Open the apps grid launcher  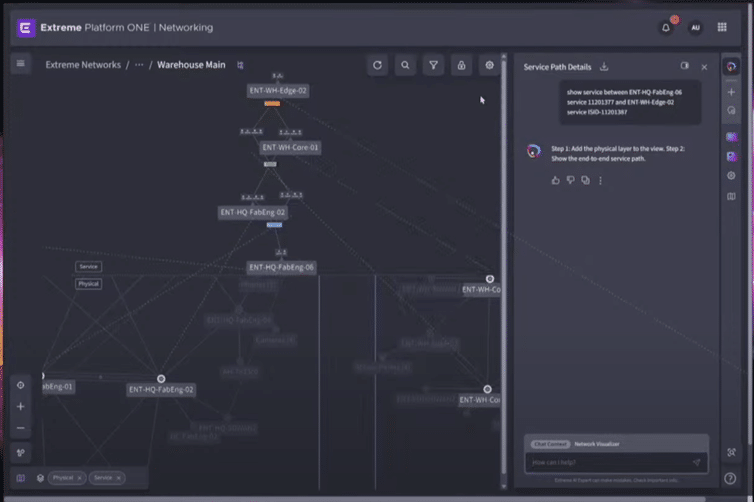point(722,27)
